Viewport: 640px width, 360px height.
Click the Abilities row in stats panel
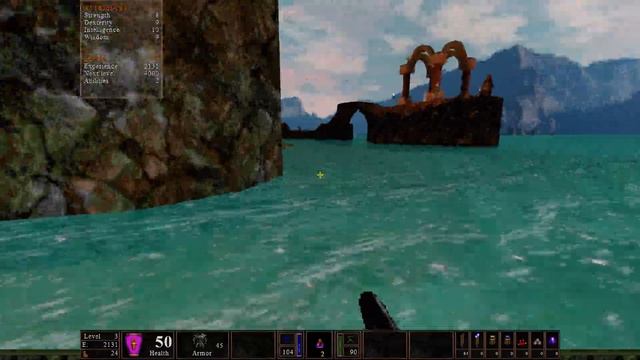tap(121, 81)
